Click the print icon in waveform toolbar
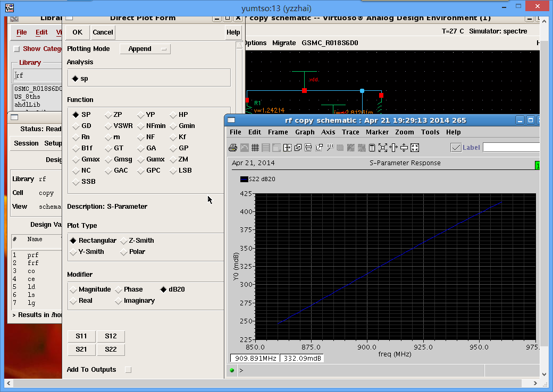This screenshot has height=392, width=553. [232, 148]
